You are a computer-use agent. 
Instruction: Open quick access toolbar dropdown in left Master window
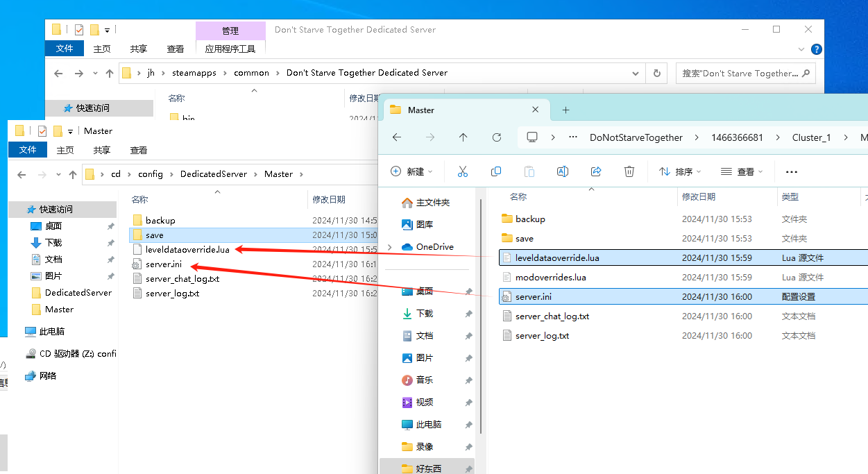click(70, 131)
